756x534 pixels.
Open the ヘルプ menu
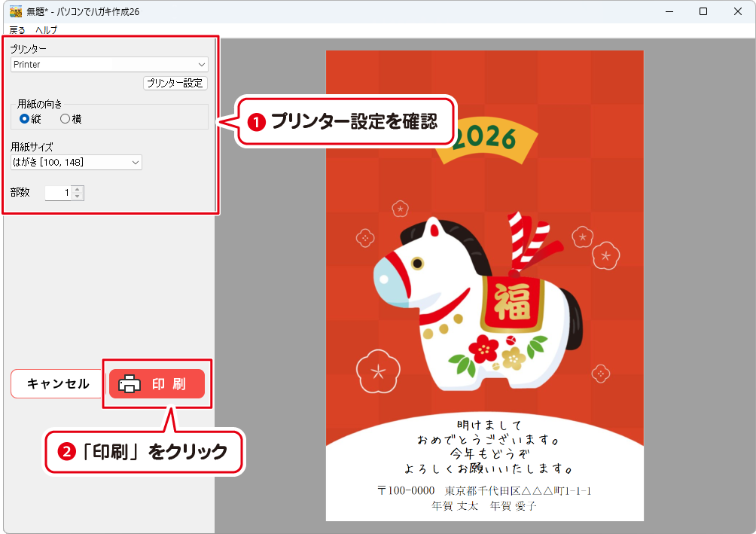(46, 30)
